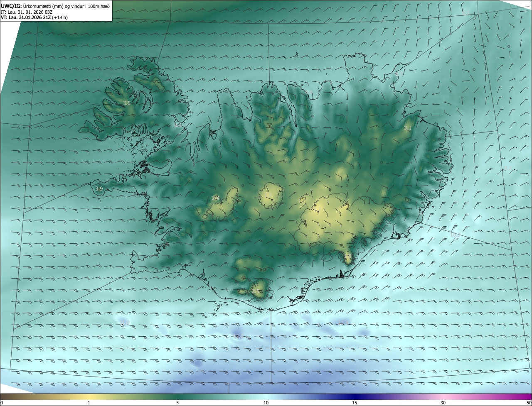Click the "50" tick on the color scale

click(x=529, y=403)
